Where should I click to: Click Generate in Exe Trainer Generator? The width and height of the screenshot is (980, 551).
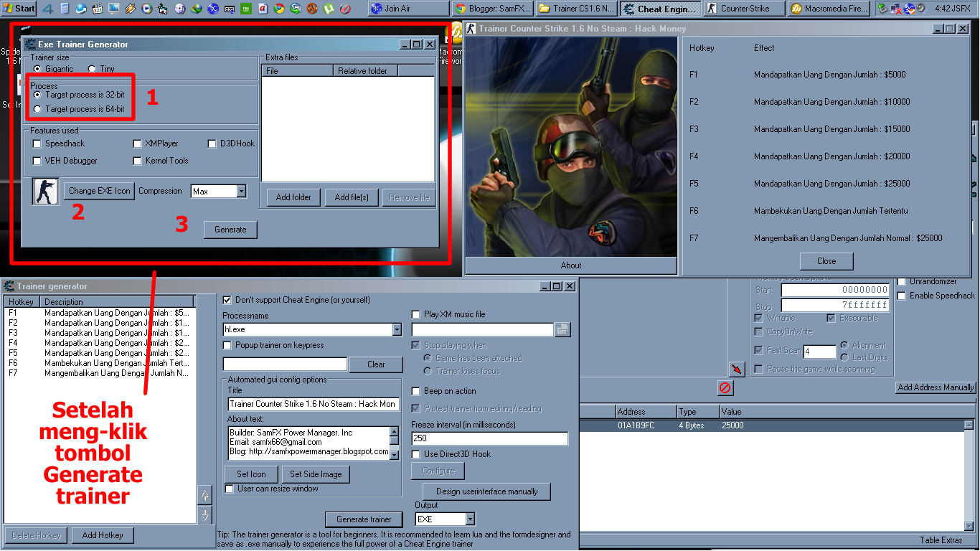coord(230,230)
